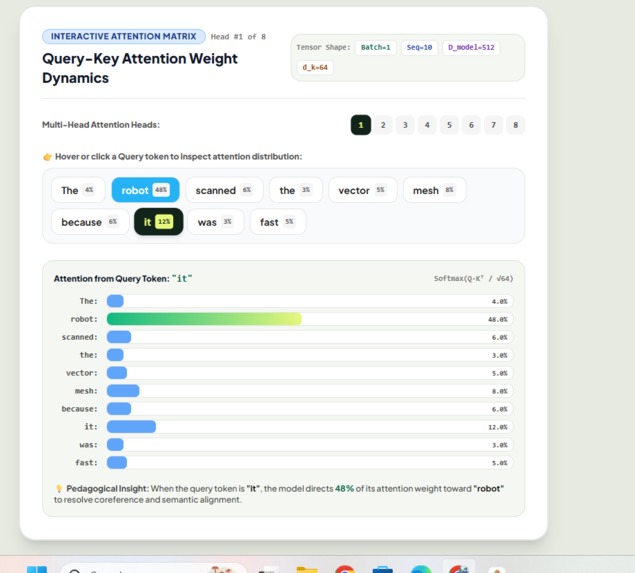The image size is (635, 573).
Task: Click the "was:" row label
Action: tap(89, 445)
